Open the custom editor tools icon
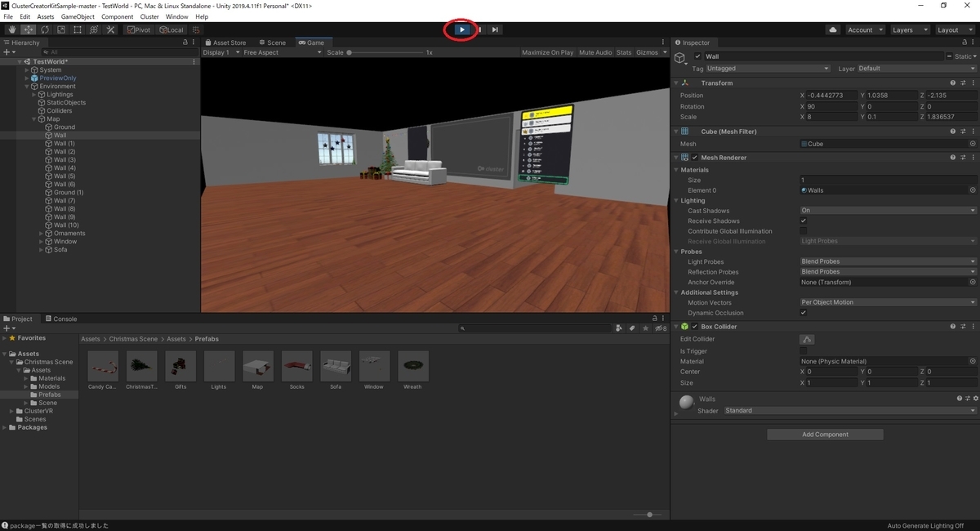 point(109,29)
